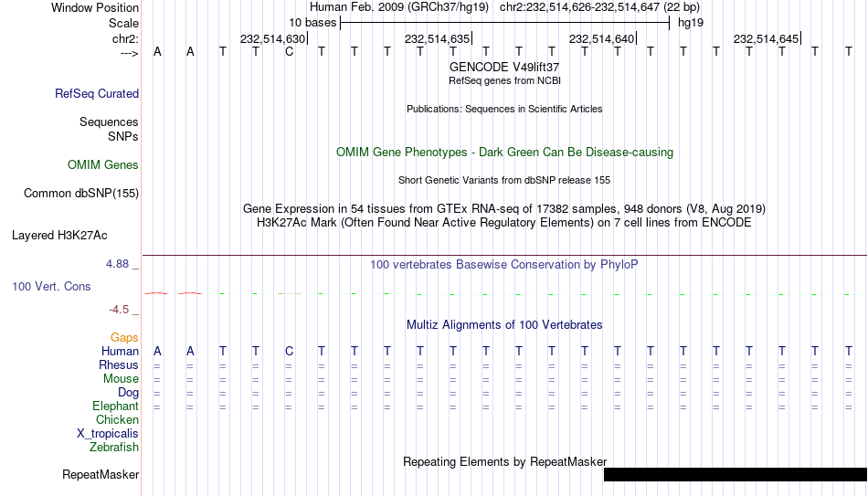Click the Gaps row label
This screenshot has width=868, height=496.
[x=124, y=338]
